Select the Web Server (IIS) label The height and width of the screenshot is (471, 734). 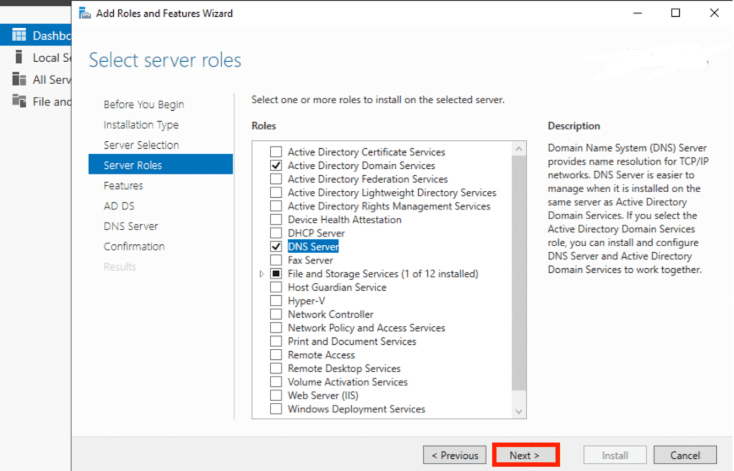[x=323, y=396]
